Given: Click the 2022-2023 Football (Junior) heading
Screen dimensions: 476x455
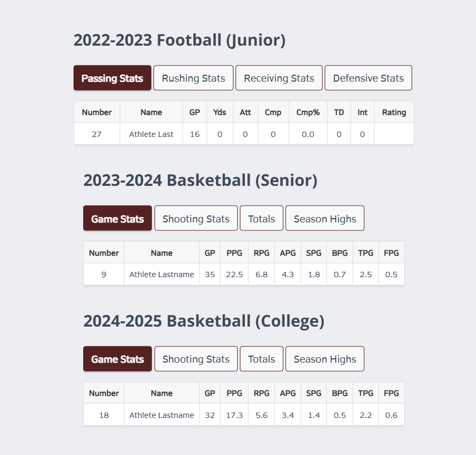Looking at the screenshot, I should 179,40.
